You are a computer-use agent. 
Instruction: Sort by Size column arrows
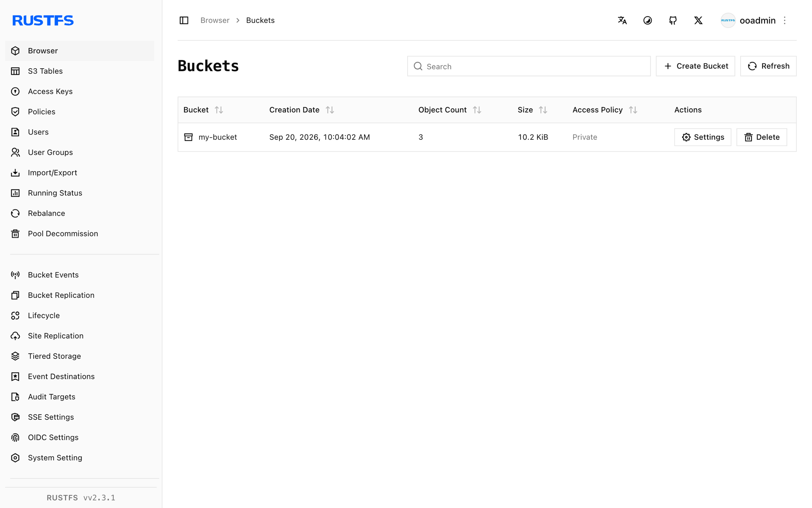[543, 110]
